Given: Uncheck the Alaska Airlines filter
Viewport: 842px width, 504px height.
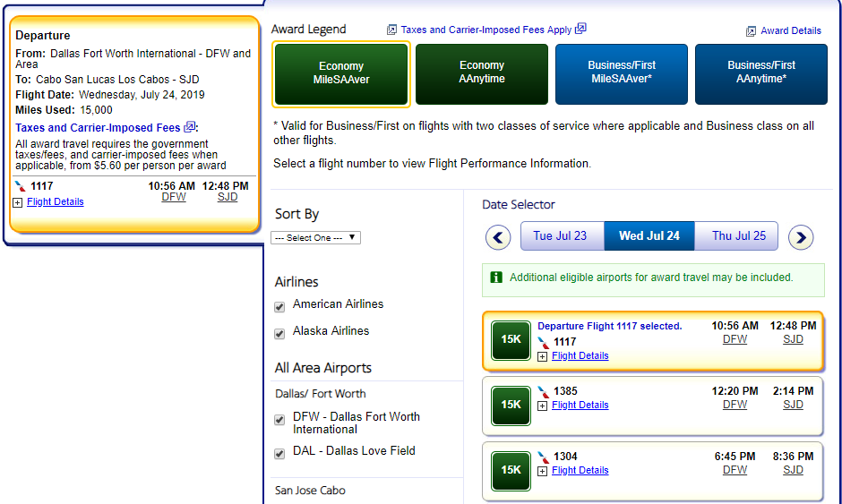Looking at the screenshot, I should 279,334.
